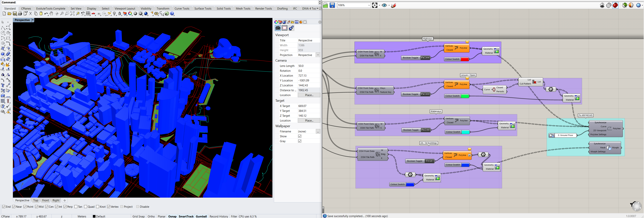Viewport: 644px width, 218px height.
Task: Click the Boolean Toggle labeled True
Action: tap(429, 161)
